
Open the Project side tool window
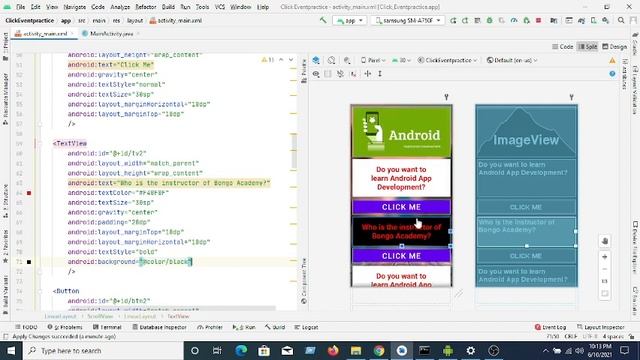click(x=5, y=47)
